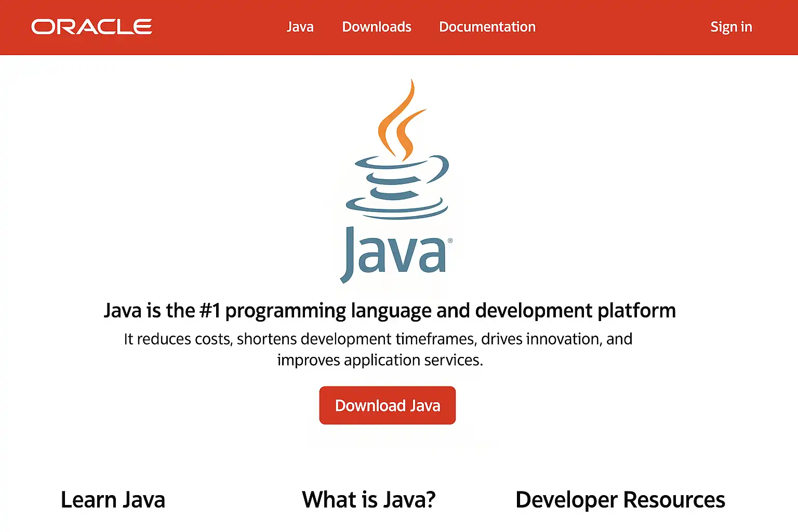The height and width of the screenshot is (532, 798).
Task: Open the Documentation navigation item
Action: pyautogui.click(x=487, y=27)
